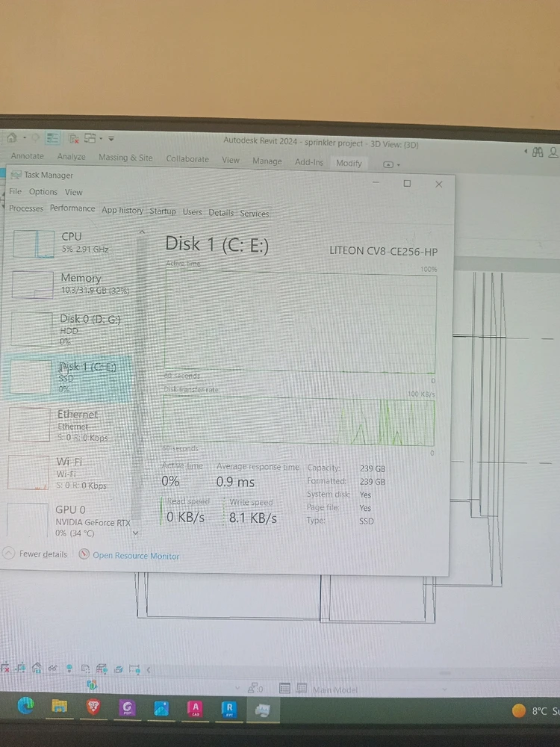This screenshot has height=747, width=560.
Task: Open the Options menu in Task Manager
Action: (x=43, y=192)
